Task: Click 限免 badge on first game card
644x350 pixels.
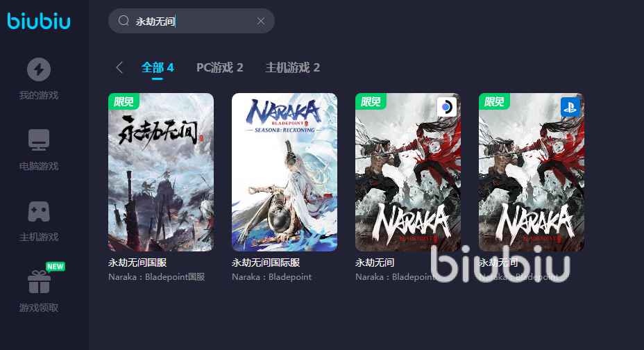Action: click(124, 101)
